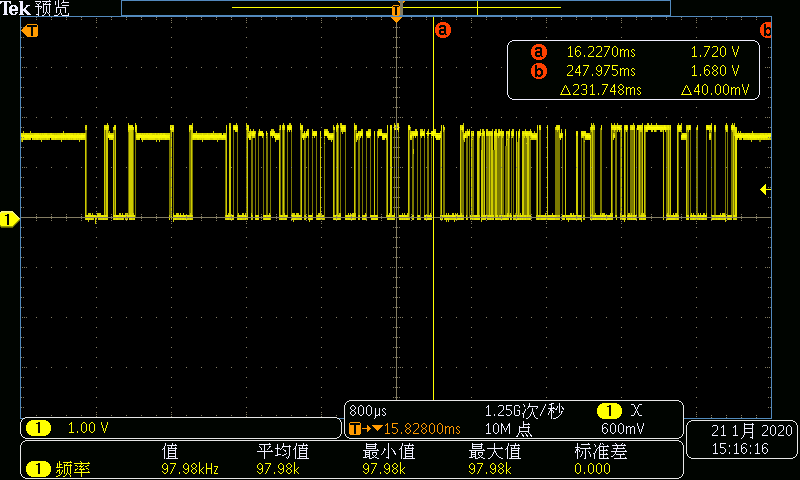The image size is (800, 480).
Task: Click the trigger position marker T at top
Action: 396,12
